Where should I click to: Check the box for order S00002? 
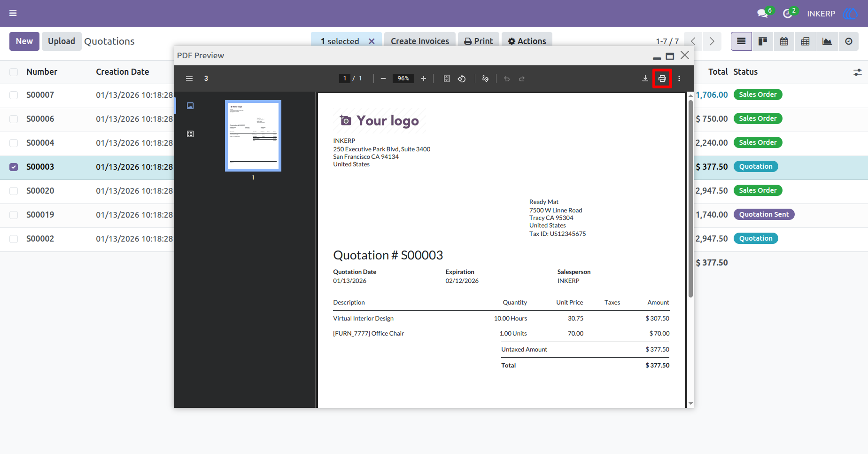coord(14,239)
